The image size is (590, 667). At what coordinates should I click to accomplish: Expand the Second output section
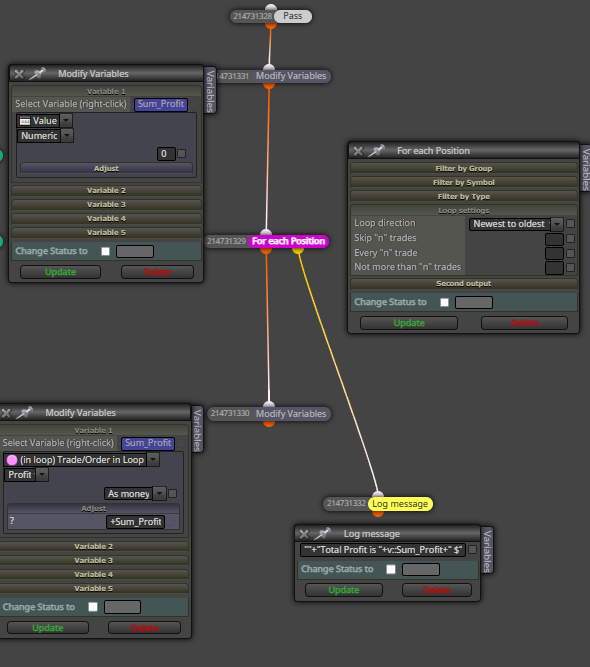click(464, 284)
